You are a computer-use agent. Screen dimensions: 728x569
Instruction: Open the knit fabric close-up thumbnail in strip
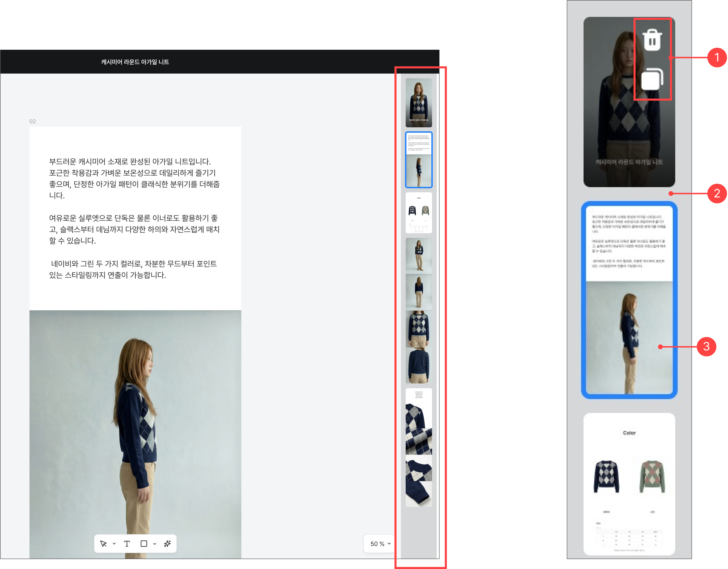click(x=419, y=447)
